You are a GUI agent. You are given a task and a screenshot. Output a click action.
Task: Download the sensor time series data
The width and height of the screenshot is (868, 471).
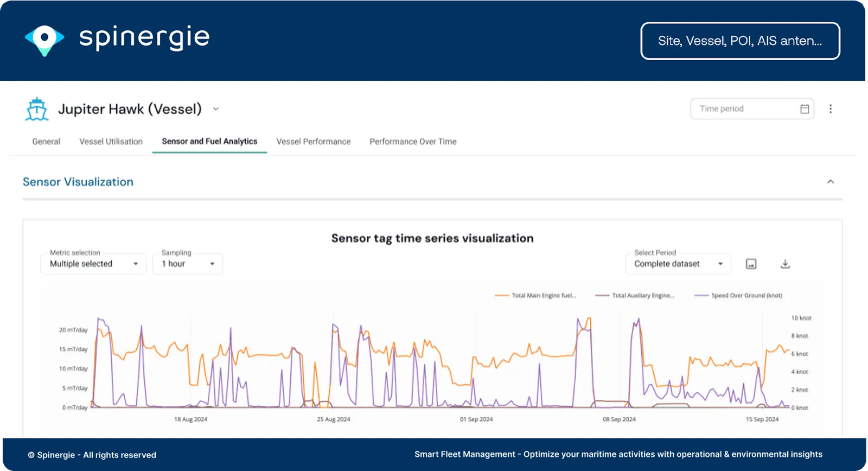(785, 264)
